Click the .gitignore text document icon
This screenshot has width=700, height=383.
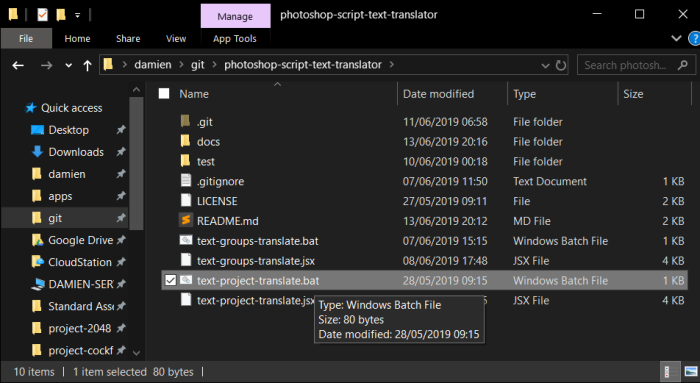[x=186, y=180]
